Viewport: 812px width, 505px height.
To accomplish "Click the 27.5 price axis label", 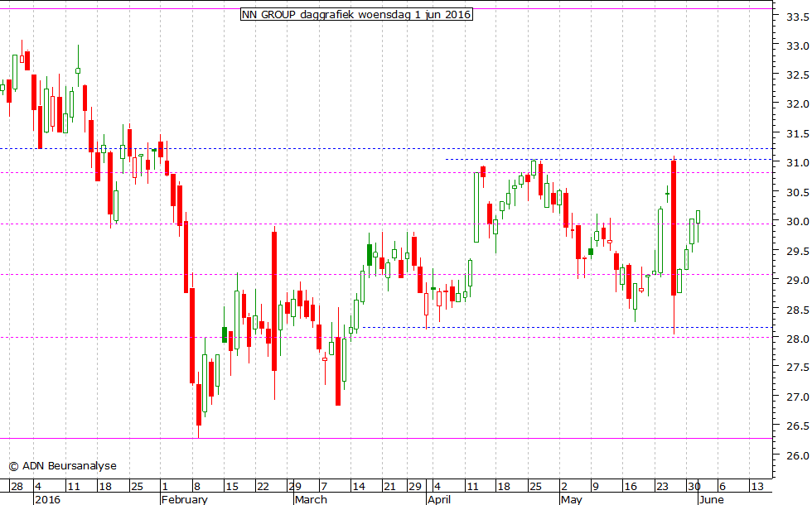I will (x=797, y=368).
